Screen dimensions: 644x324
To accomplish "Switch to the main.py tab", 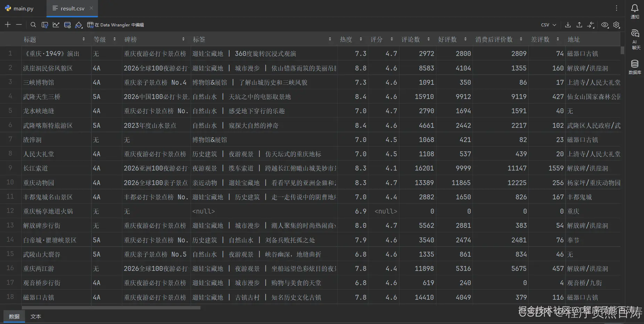I will (19, 8).
